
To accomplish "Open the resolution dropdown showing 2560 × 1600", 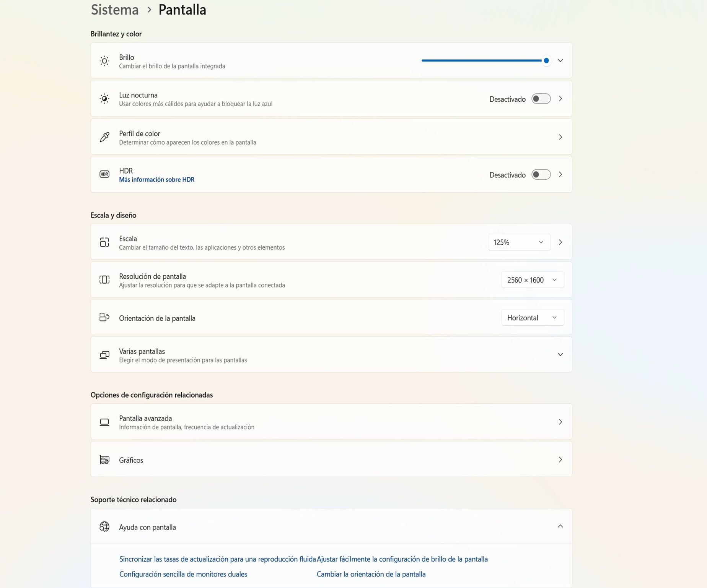I will (x=532, y=279).
